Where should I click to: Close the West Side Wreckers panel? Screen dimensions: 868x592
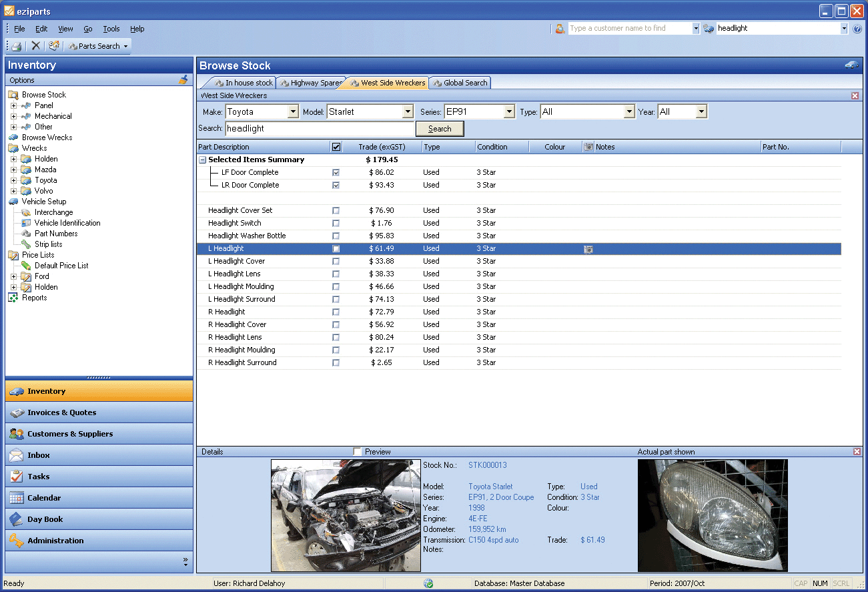click(x=855, y=96)
